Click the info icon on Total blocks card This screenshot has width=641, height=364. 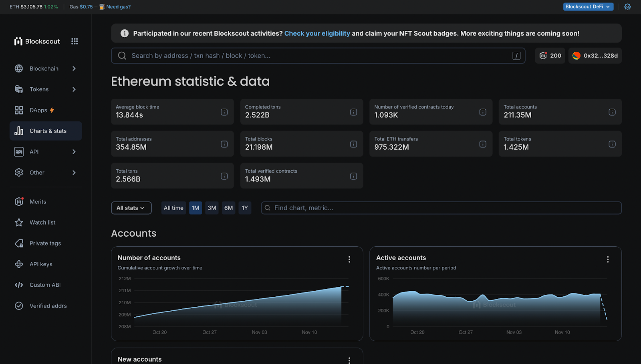[353, 144]
